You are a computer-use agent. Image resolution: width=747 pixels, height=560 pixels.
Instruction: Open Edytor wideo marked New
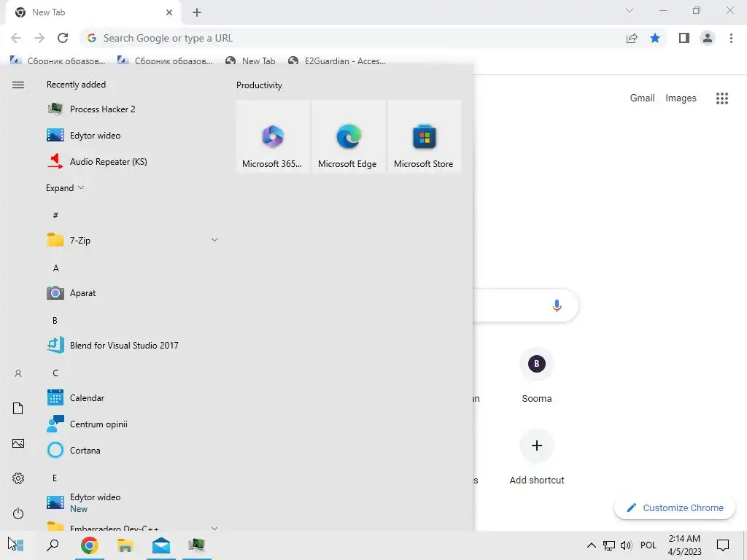[x=133, y=502]
